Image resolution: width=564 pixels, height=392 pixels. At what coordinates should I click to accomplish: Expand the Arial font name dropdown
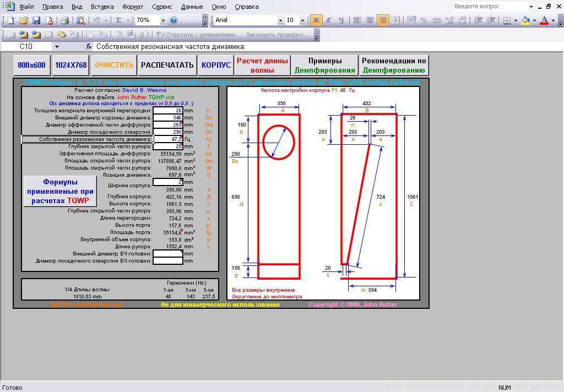[x=280, y=20]
